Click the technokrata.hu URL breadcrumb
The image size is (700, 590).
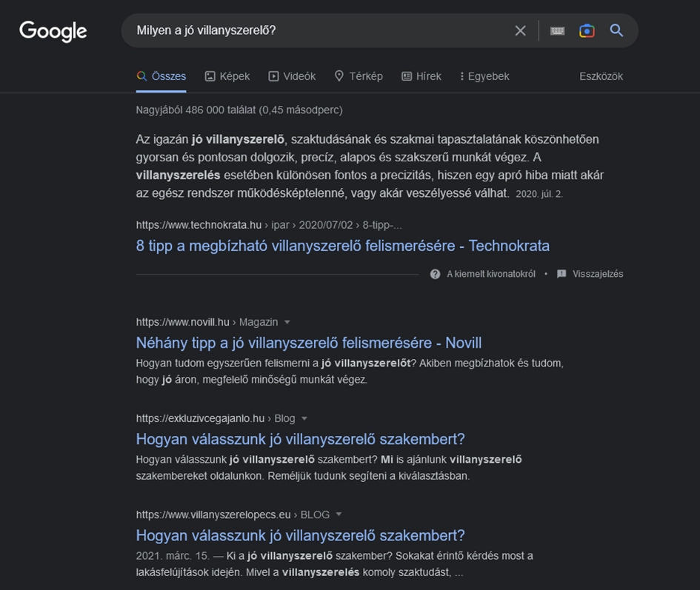(269, 225)
